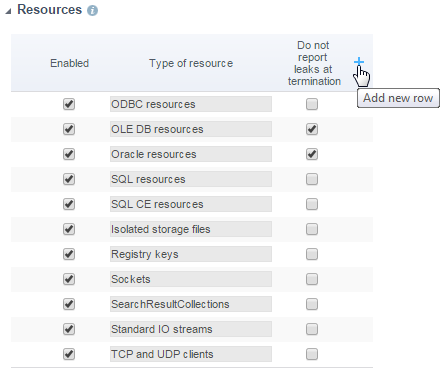Click the SQL CE resources field
The image size is (447, 373).
[x=191, y=204]
